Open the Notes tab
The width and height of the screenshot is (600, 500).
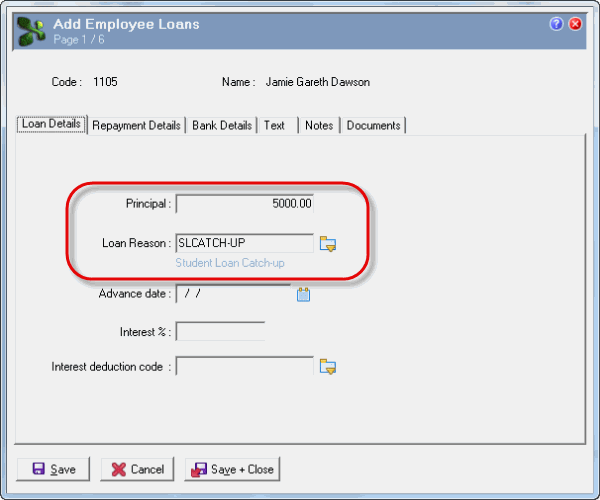point(319,125)
